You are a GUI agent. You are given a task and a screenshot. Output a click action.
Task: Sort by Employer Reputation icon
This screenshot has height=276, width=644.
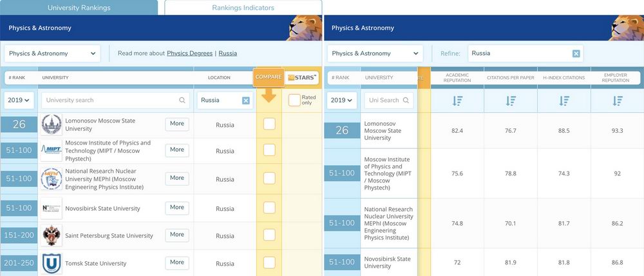click(x=618, y=101)
